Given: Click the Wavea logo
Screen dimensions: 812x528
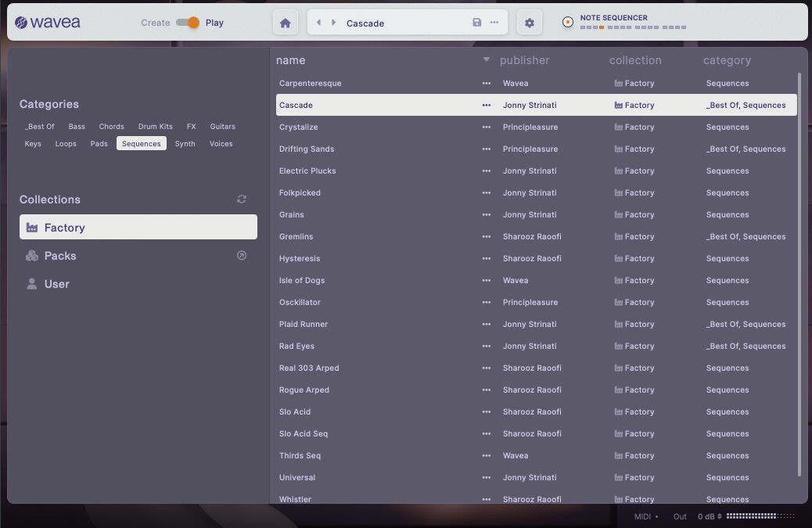Looking at the screenshot, I should (x=47, y=22).
